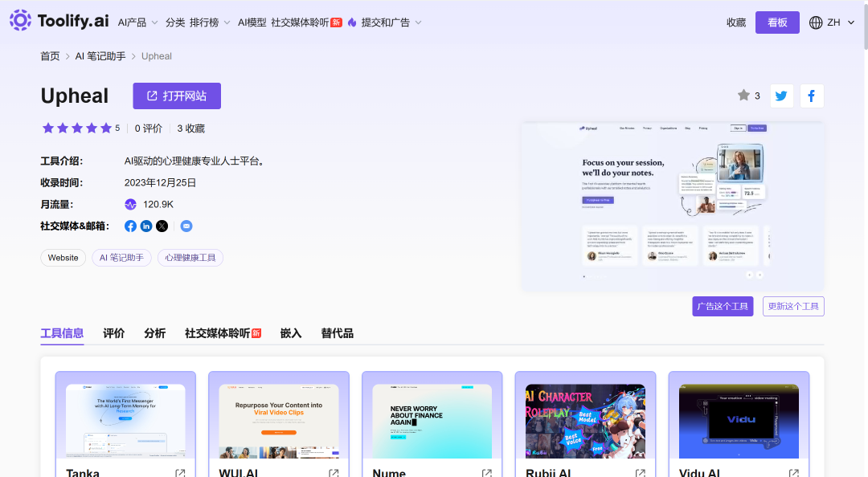Click the 心理健康工具 tag
Viewport: 868px width, 477px height.
pyautogui.click(x=190, y=257)
